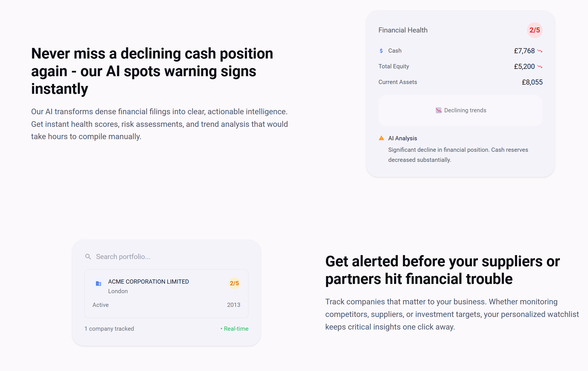Click the magnifier icon in portfolio search
Viewport: 588px width, 371px height.
tap(88, 256)
